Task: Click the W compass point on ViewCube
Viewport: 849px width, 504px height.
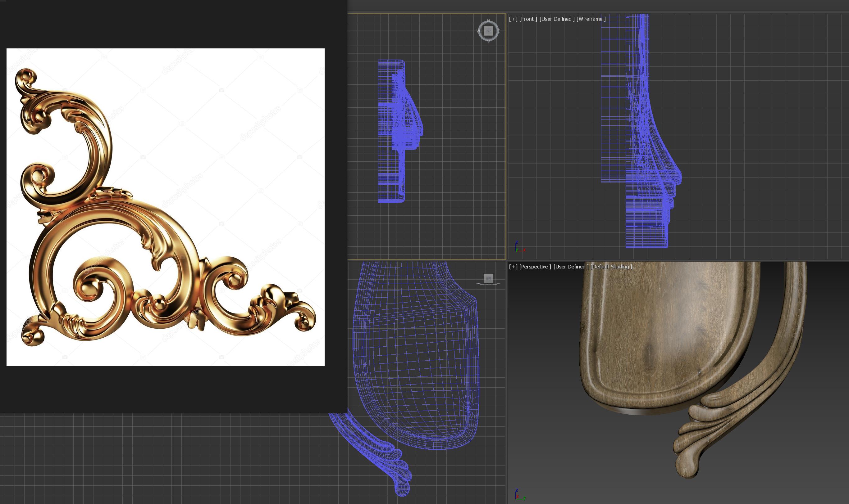Action: tap(478, 31)
